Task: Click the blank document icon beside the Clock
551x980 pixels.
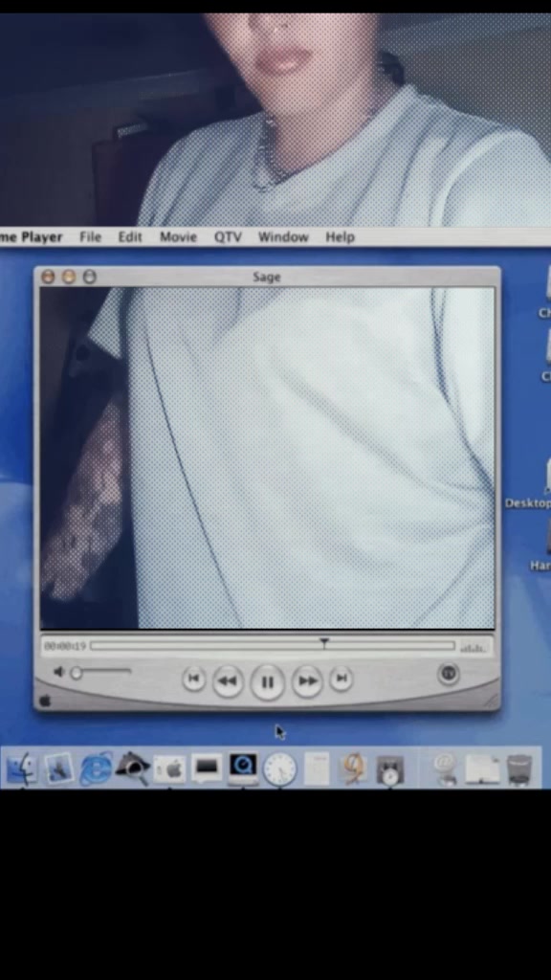Action: tap(317, 769)
